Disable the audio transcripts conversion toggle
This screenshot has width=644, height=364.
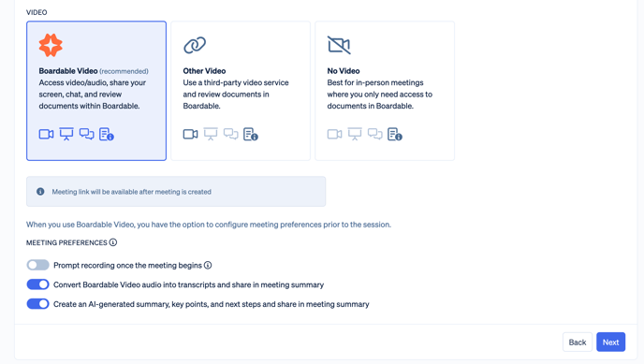37,284
